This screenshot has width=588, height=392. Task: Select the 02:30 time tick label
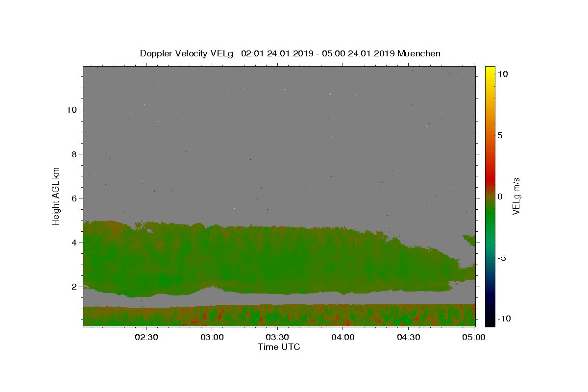147,337
